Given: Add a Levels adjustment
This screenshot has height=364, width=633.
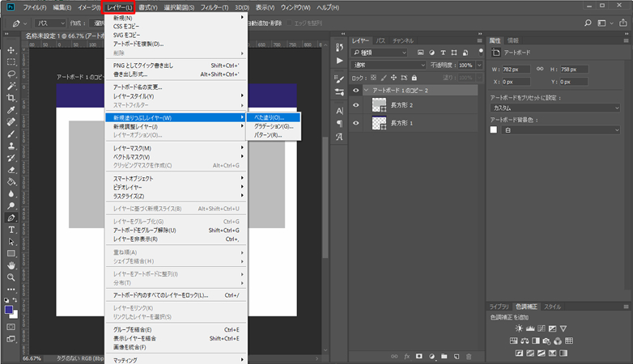Looking at the screenshot, I should click(x=530, y=328).
